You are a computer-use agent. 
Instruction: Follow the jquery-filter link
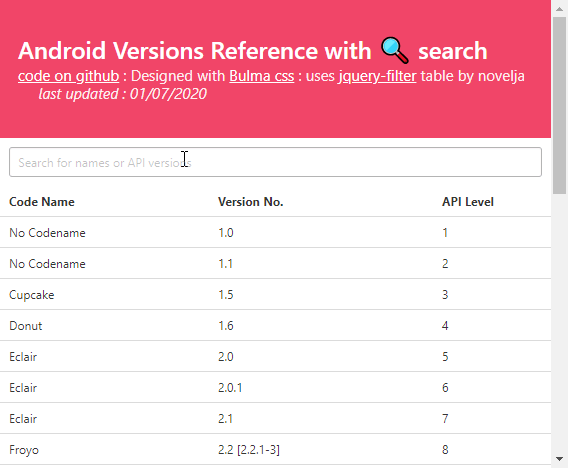pos(377,76)
